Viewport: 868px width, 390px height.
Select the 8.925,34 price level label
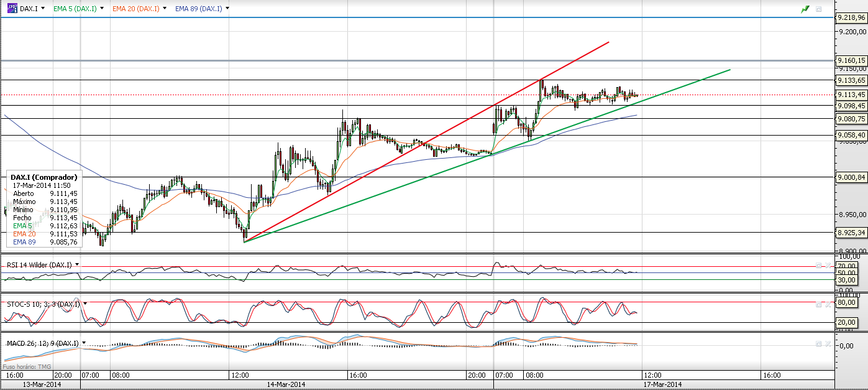pyautogui.click(x=852, y=233)
